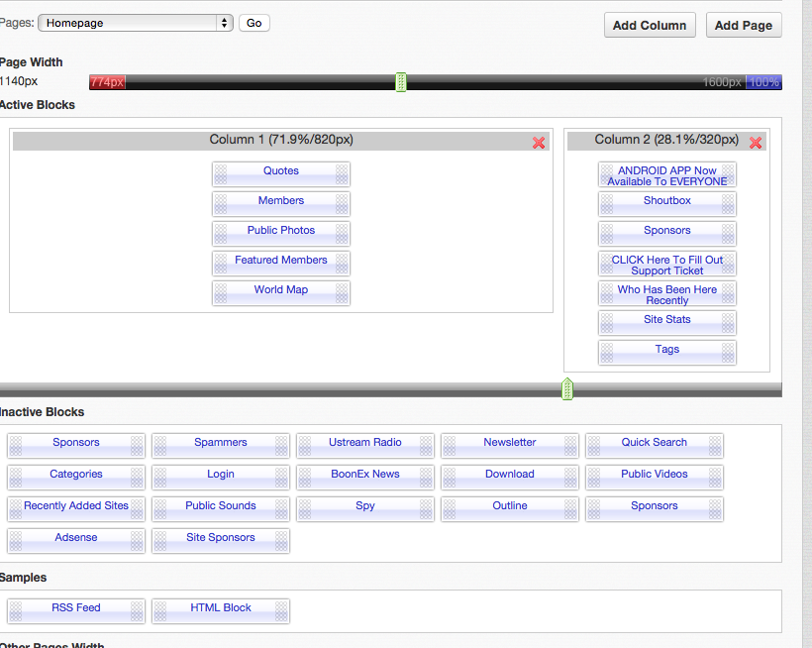Click the Adsense inactive block

pos(76,538)
